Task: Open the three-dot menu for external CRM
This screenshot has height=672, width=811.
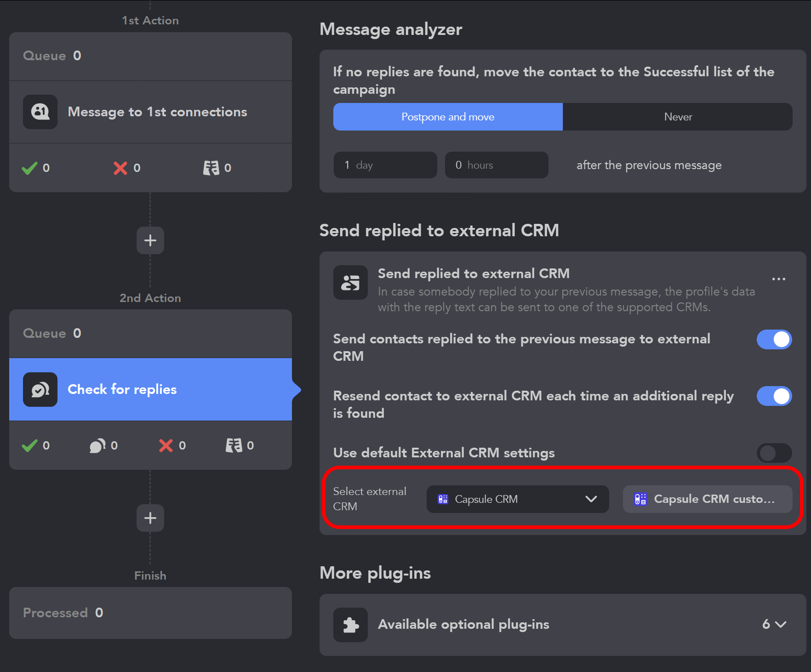Action: [778, 279]
